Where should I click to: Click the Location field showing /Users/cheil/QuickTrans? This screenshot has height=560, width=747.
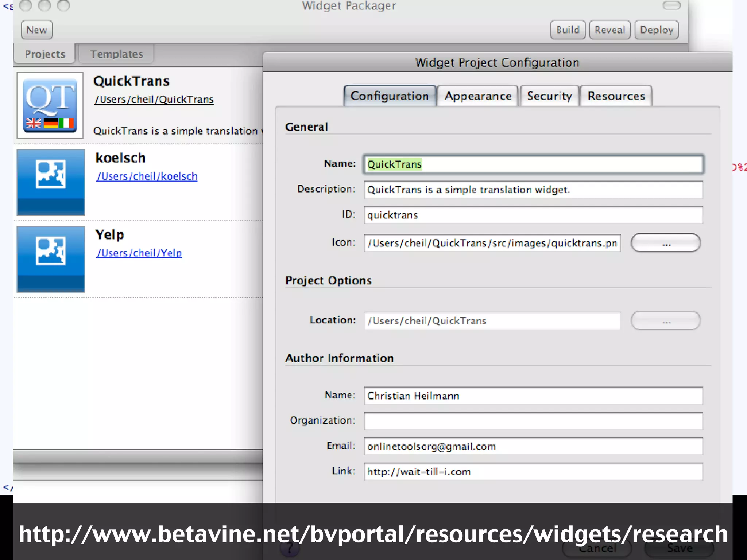pos(492,321)
